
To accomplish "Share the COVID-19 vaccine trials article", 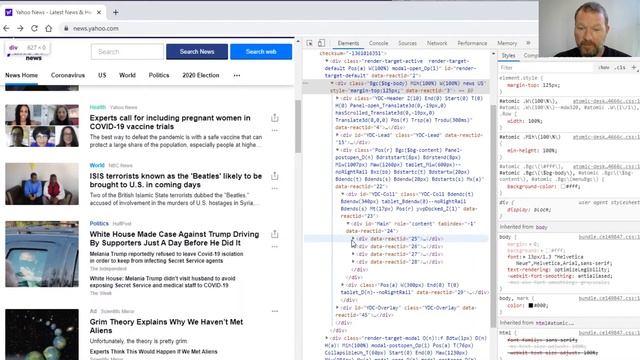I will click(x=275, y=118).
